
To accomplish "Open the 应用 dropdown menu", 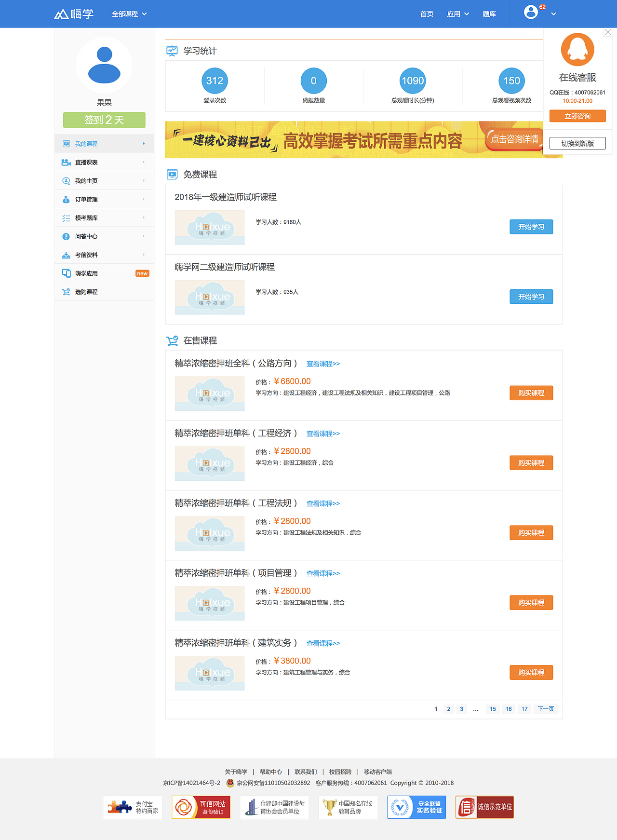I will tap(458, 14).
